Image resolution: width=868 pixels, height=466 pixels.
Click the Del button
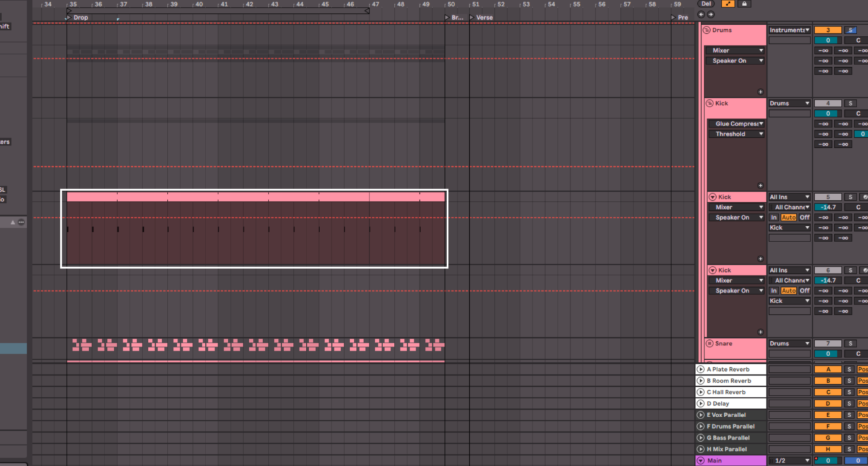click(706, 3)
